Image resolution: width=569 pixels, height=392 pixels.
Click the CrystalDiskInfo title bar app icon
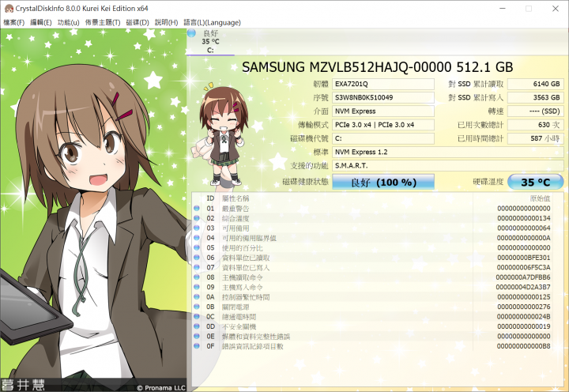pos(9,9)
